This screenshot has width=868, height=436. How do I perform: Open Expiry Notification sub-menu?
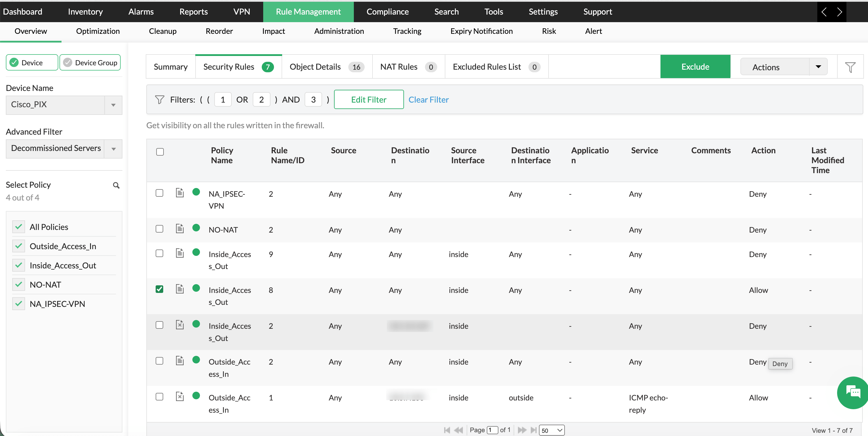click(x=482, y=31)
